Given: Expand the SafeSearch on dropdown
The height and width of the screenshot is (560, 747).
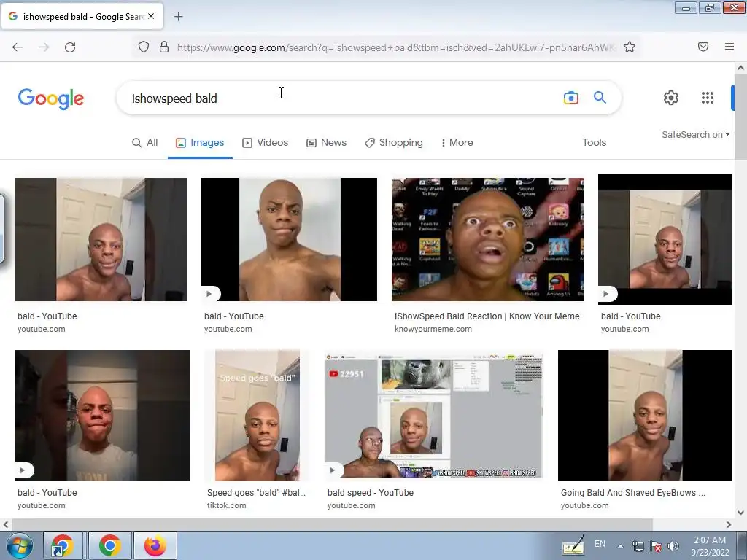Looking at the screenshot, I should click(x=696, y=135).
